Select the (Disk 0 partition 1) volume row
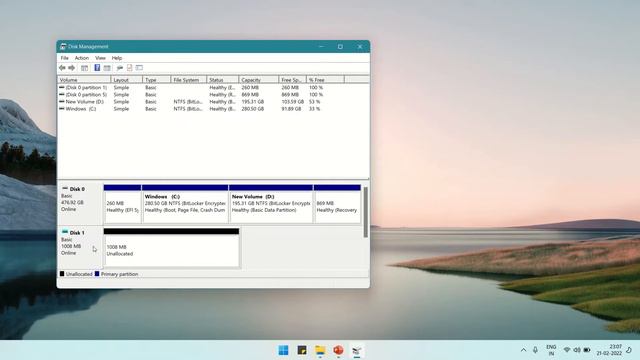Viewport: 640px width, 360px height. (x=213, y=87)
